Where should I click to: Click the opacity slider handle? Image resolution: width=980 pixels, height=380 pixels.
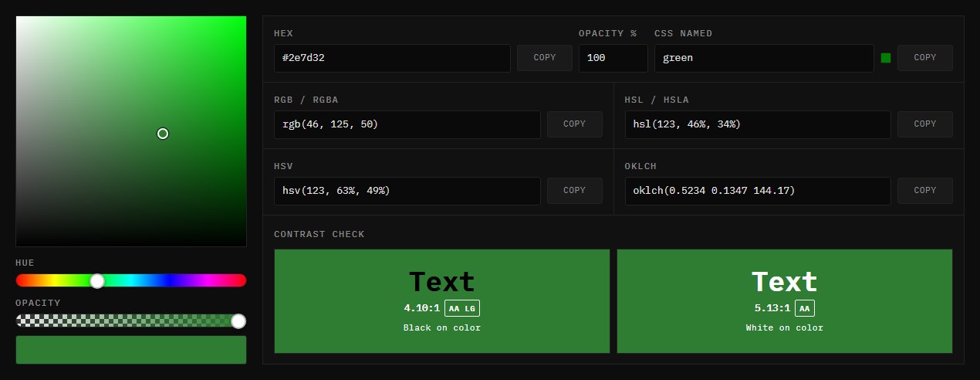click(238, 321)
